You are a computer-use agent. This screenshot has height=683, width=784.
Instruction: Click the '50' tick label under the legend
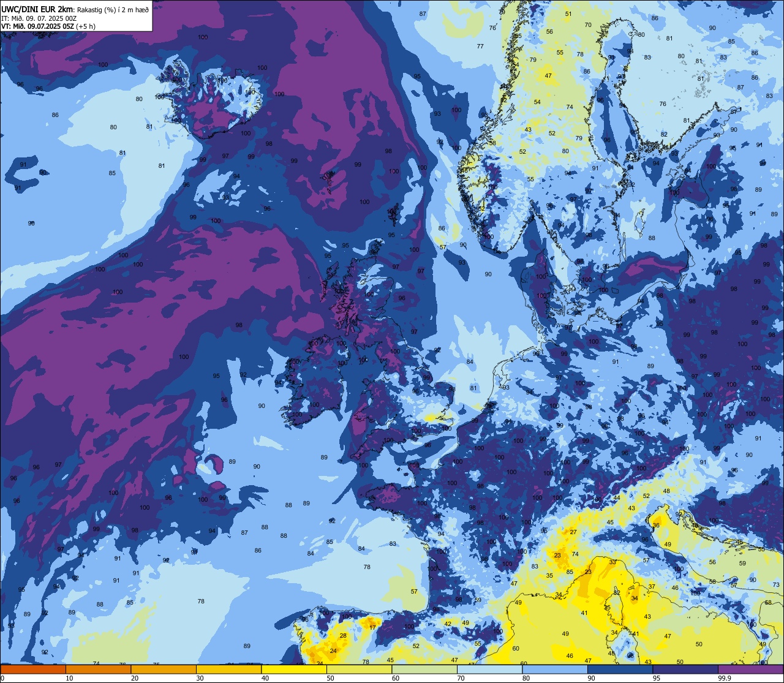[330, 678]
